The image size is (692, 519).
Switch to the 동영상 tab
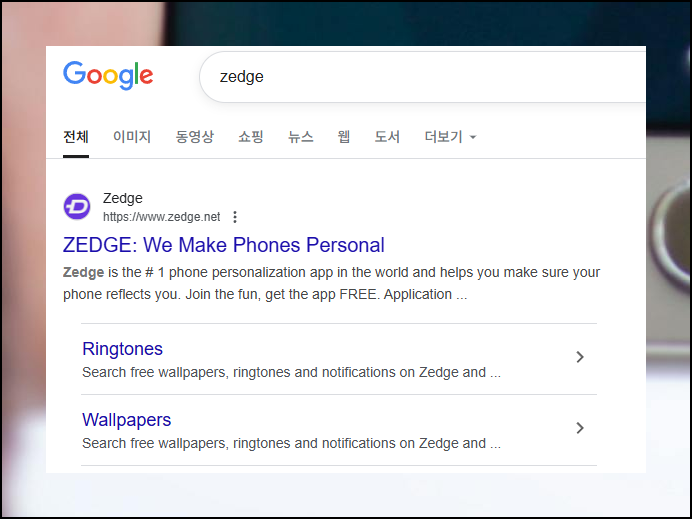click(195, 136)
